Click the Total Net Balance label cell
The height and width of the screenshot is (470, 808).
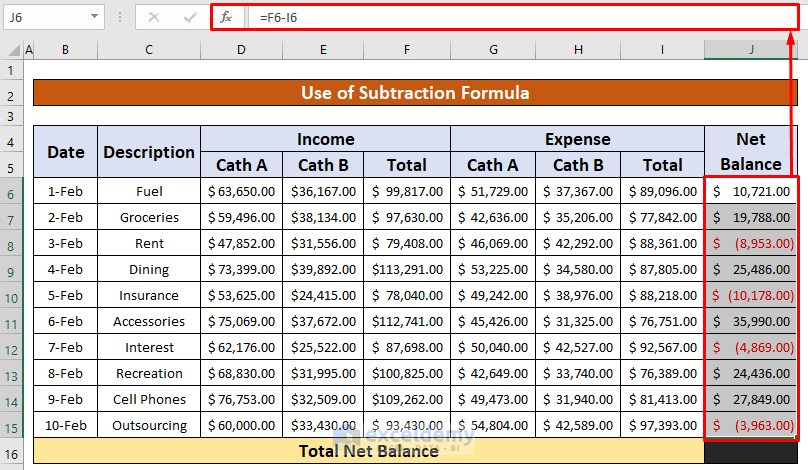coord(368,451)
